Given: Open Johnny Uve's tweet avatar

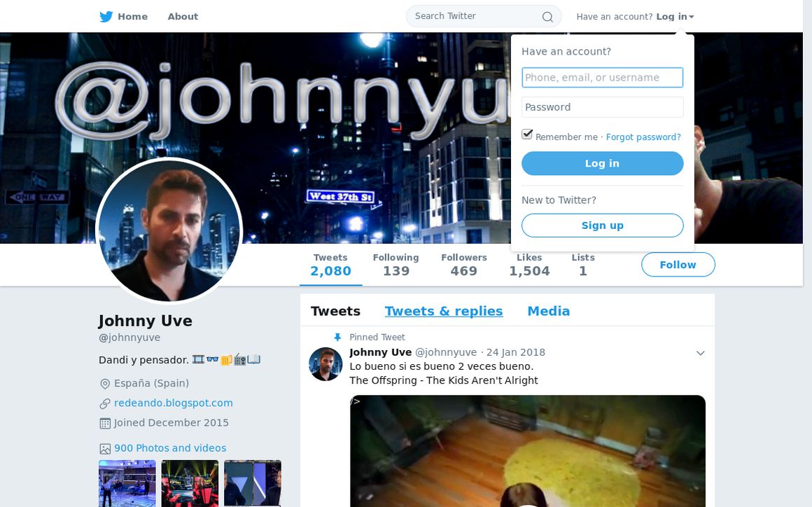Looking at the screenshot, I should 325,364.
